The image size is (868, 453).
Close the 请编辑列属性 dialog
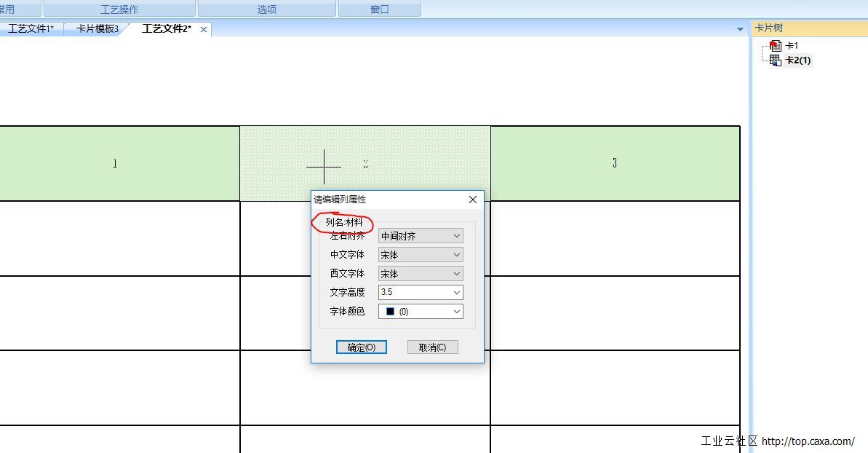pos(473,200)
